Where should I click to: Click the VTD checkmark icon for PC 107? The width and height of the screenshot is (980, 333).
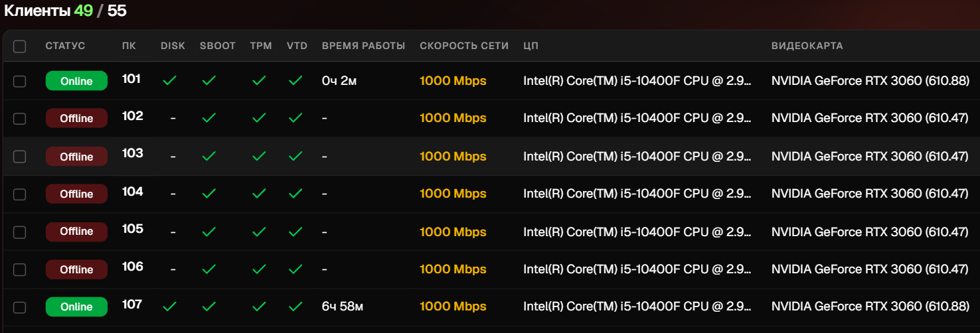pos(295,306)
